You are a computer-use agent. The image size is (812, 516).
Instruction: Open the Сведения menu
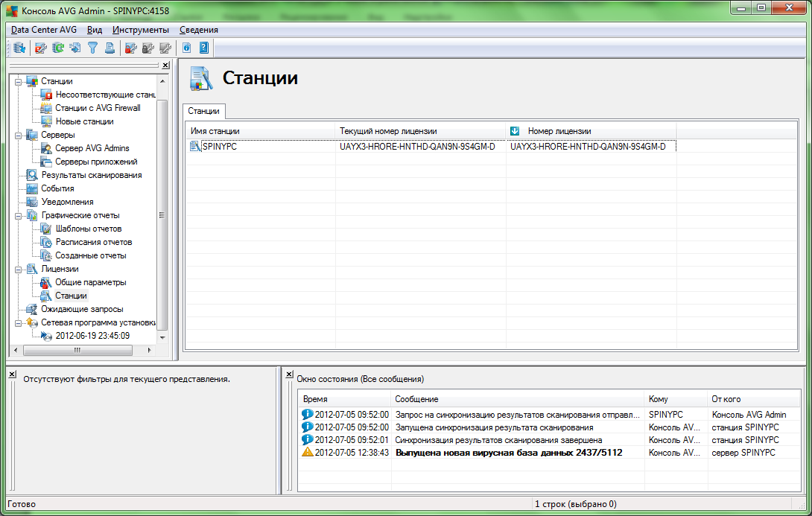click(x=199, y=30)
